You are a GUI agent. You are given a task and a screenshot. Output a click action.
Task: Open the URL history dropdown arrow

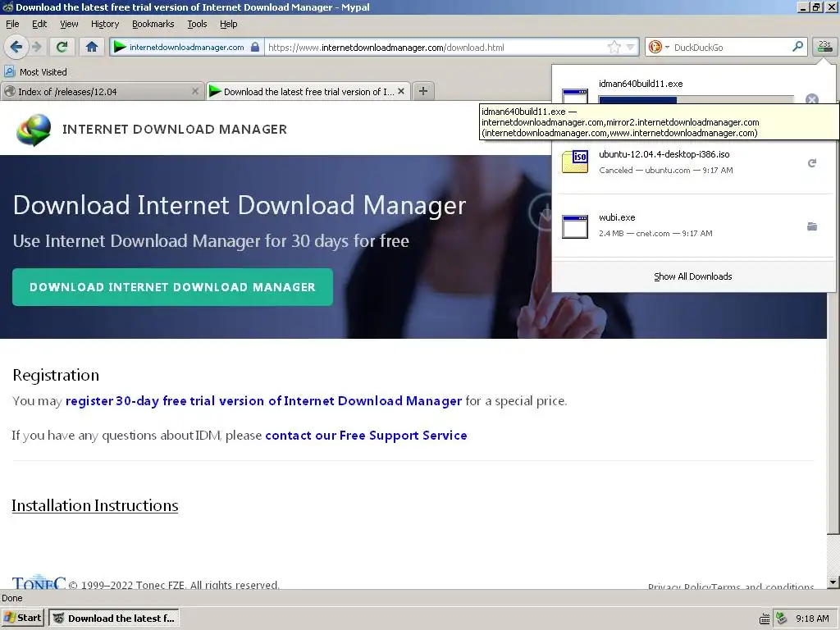click(x=631, y=47)
